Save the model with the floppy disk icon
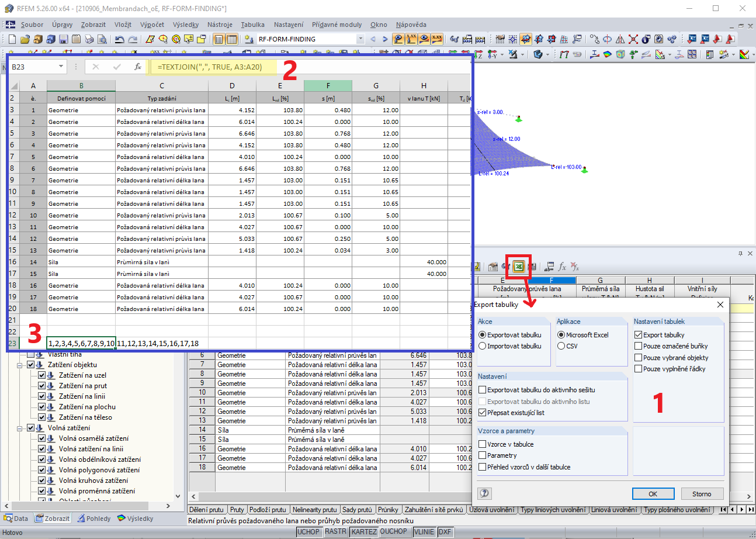This screenshot has height=539, width=756. coord(63,39)
